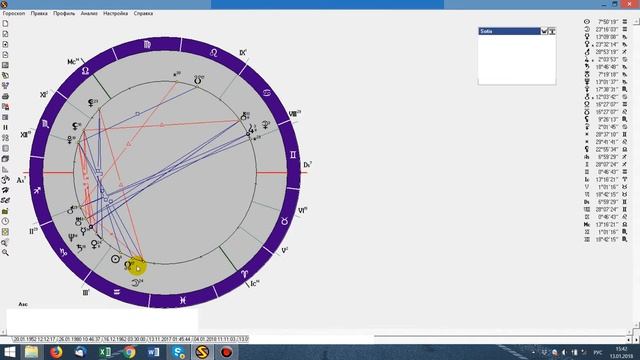Select position value 28°53'19" in table

(x=607, y=52)
